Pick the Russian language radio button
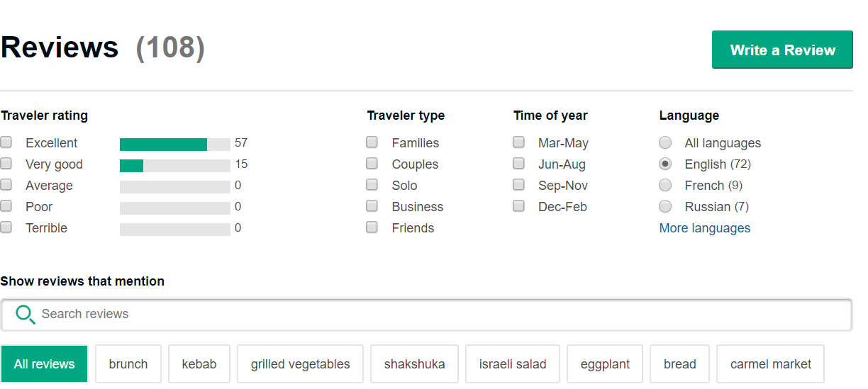Screen dimensions: 868x389 click(x=665, y=206)
